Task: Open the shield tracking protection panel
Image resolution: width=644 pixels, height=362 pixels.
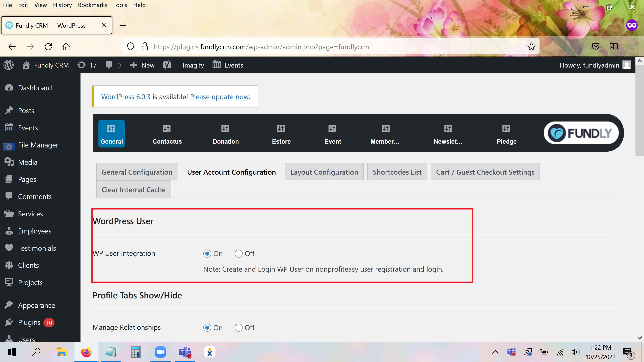Action: [x=130, y=46]
